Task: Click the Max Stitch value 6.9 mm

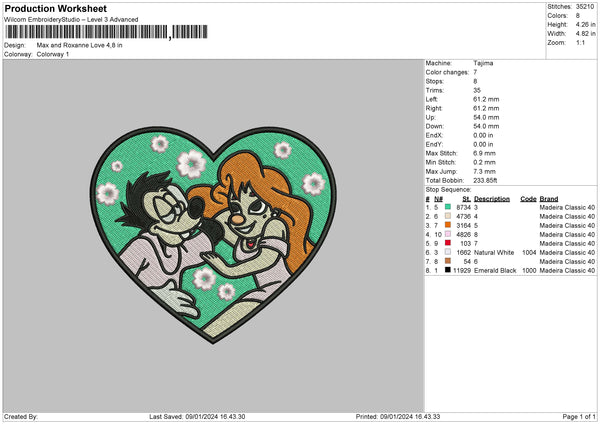Action: [x=484, y=153]
